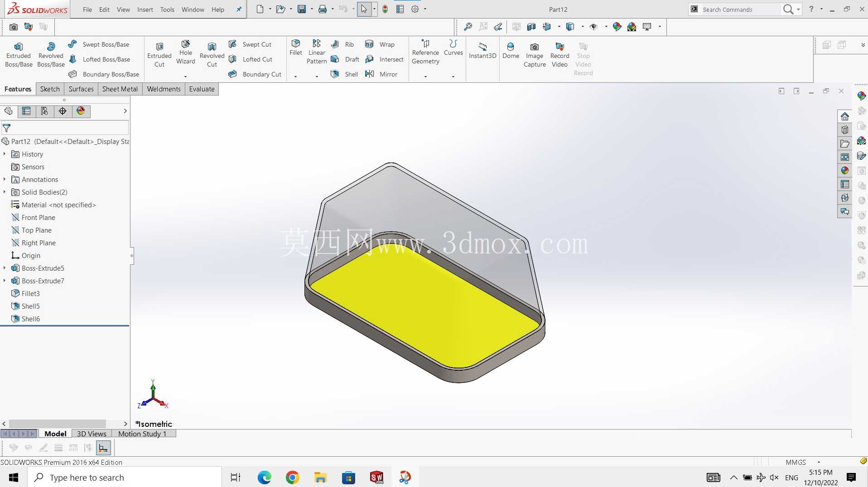Choose the Lofted Cut tool
Image resolution: width=868 pixels, height=487 pixels.
(x=251, y=59)
